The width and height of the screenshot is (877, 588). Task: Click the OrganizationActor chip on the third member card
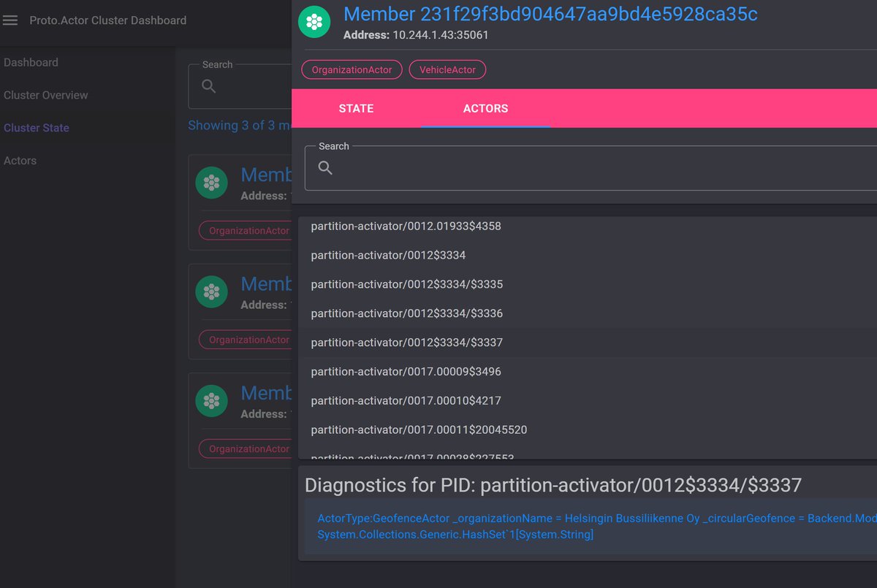coord(246,448)
